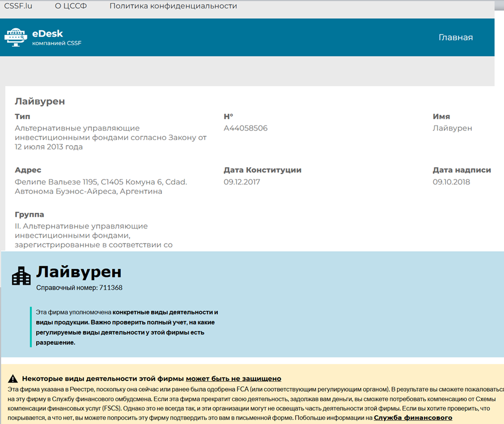This screenshot has height=424, width=504.
Task: Open Политика конфиденциальности link
Action: point(173,6)
